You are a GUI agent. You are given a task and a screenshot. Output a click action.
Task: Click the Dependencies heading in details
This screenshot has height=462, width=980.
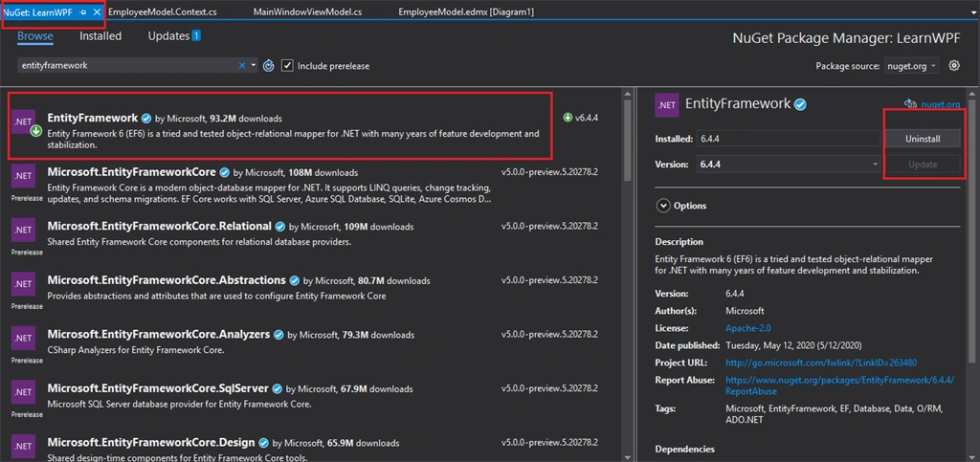(684, 449)
